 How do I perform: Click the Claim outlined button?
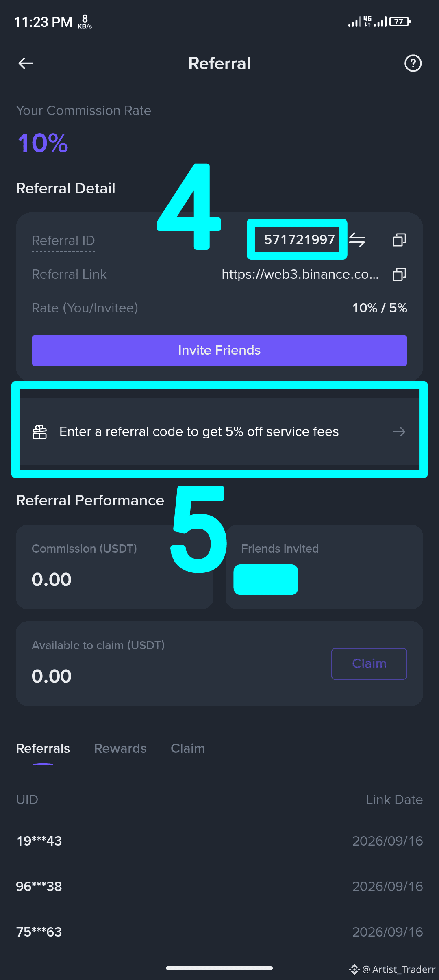coord(369,663)
